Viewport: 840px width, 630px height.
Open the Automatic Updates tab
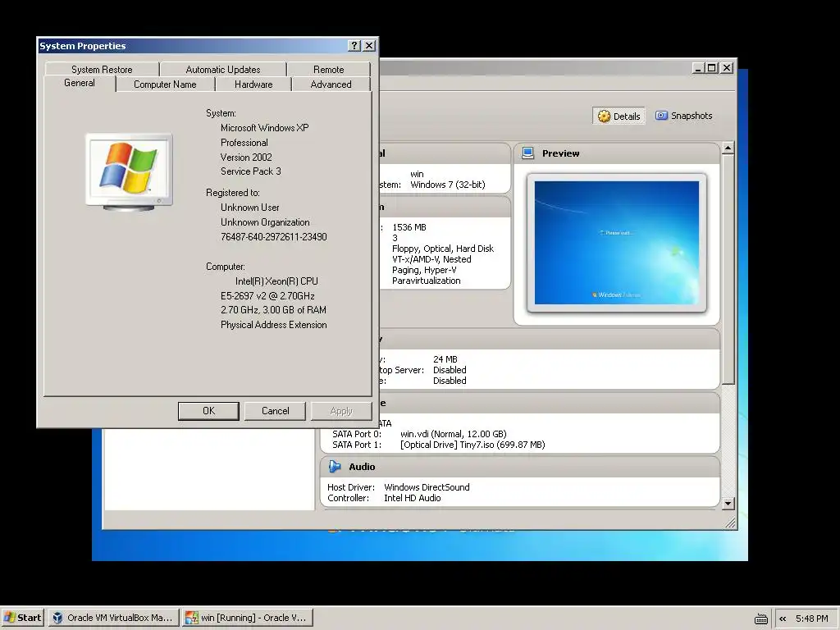click(223, 70)
